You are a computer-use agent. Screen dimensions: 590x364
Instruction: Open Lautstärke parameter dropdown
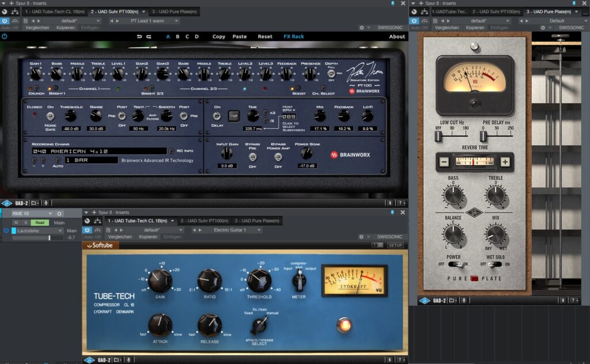point(40,231)
